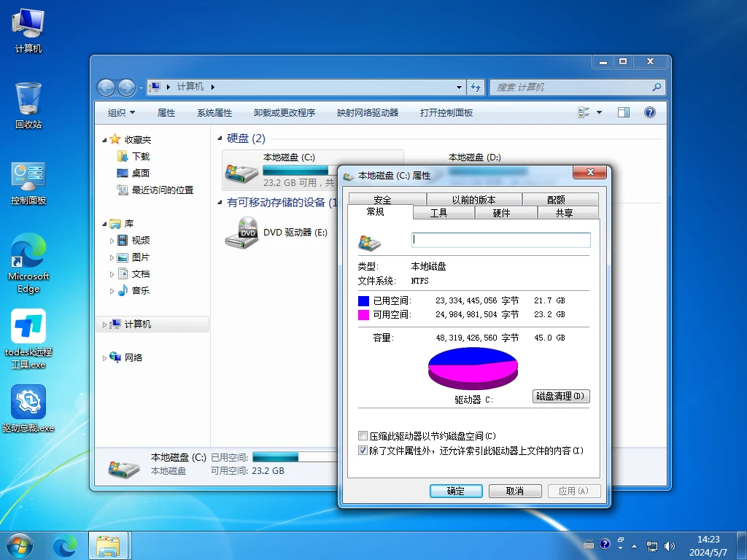Click the Explorer back navigation button
Viewport: 747px width, 560px height.
point(106,87)
